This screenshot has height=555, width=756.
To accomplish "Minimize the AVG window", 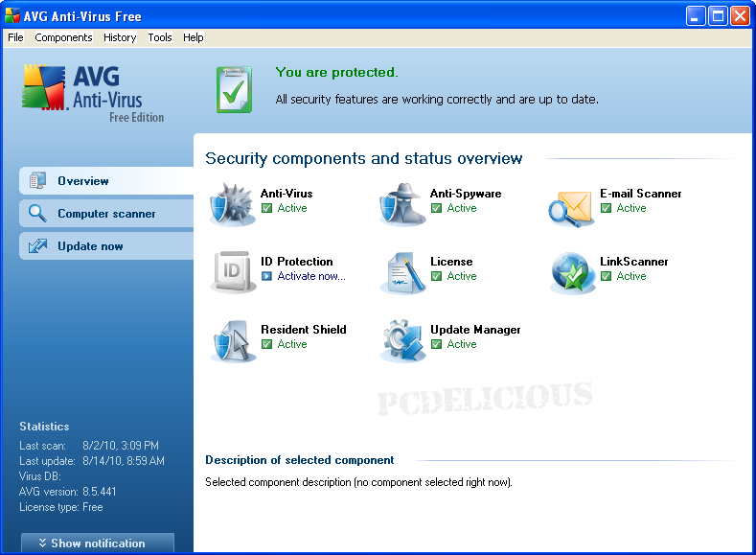I will (x=696, y=16).
